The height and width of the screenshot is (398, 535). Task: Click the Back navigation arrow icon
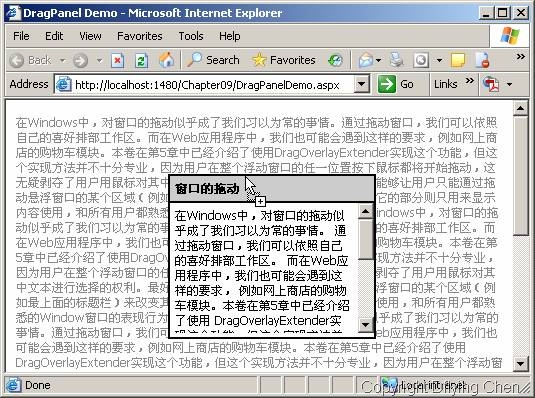pos(16,61)
